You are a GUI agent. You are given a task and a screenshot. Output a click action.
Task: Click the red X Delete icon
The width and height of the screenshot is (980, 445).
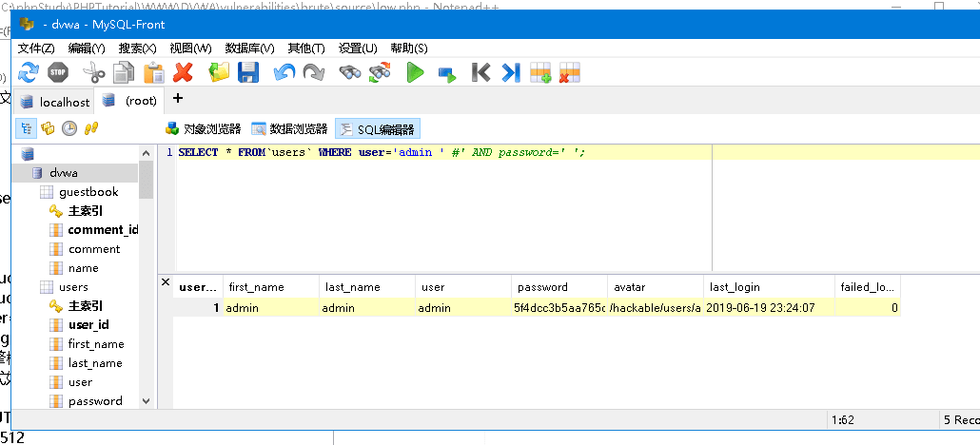point(183,72)
